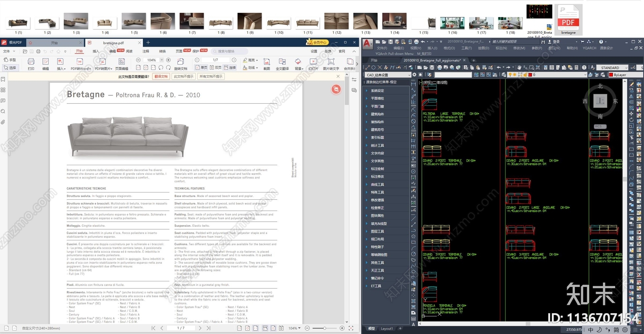Viewport: 644px width, 334px height.
Task: Switch to single page (单页) view
Action: click(x=201, y=68)
